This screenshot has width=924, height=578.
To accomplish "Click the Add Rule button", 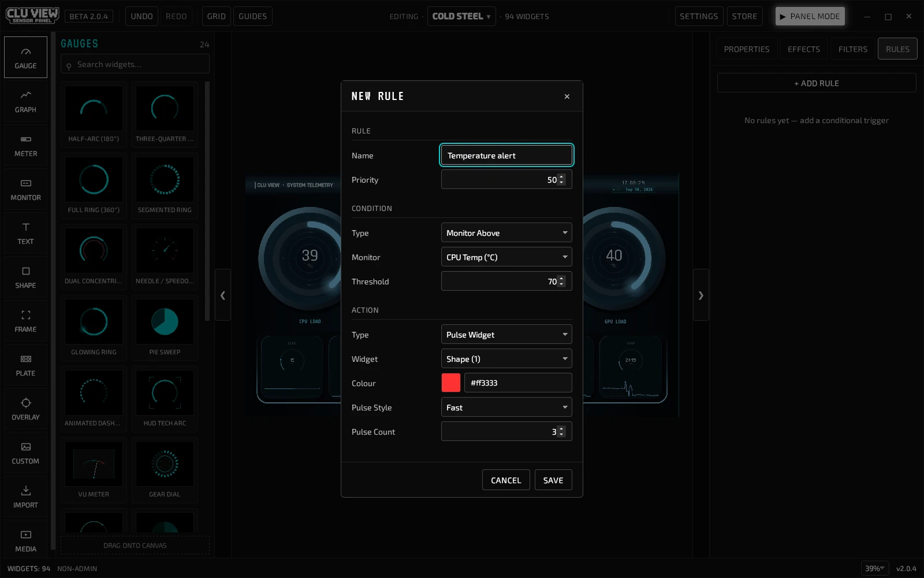I will (817, 83).
